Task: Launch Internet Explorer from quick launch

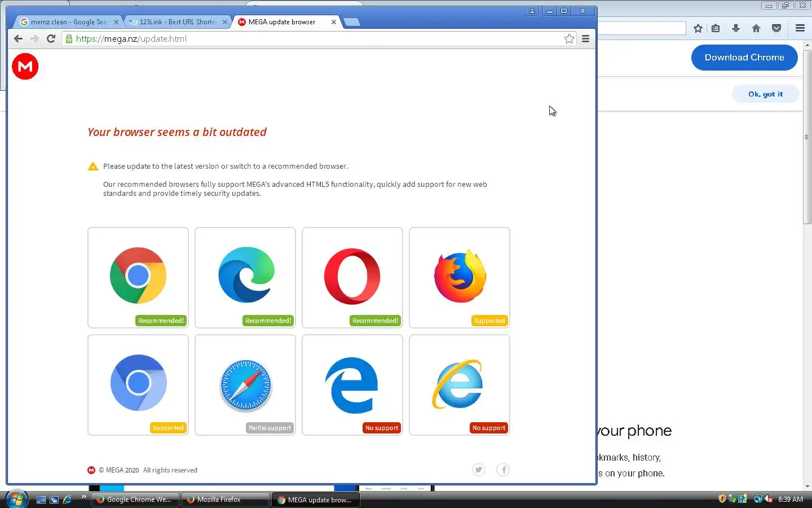Action: 67,500
